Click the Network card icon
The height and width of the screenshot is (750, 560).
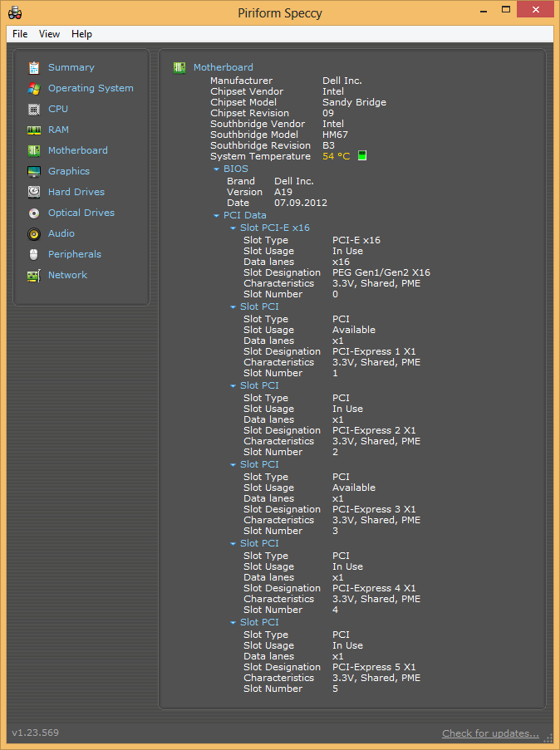[x=33, y=275]
